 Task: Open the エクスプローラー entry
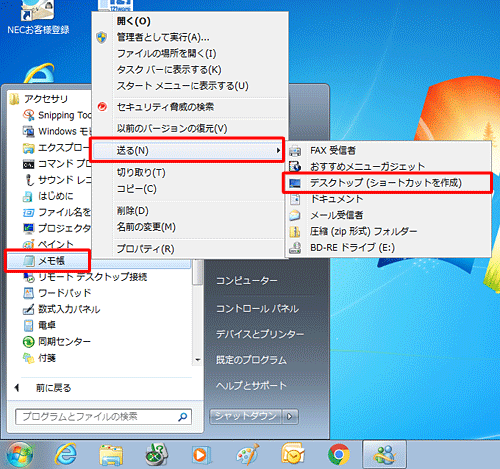coord(57,148)
